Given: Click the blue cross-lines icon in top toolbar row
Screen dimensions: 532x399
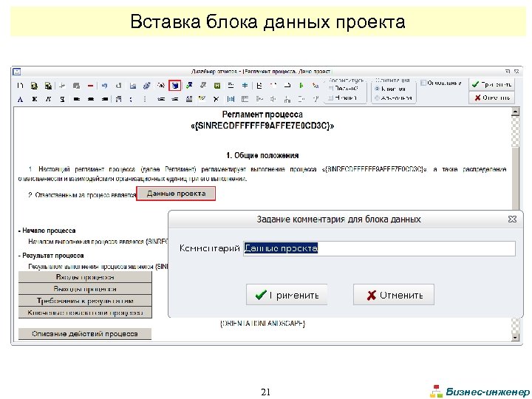Looking at the screenshot, I should pos(245,86).
